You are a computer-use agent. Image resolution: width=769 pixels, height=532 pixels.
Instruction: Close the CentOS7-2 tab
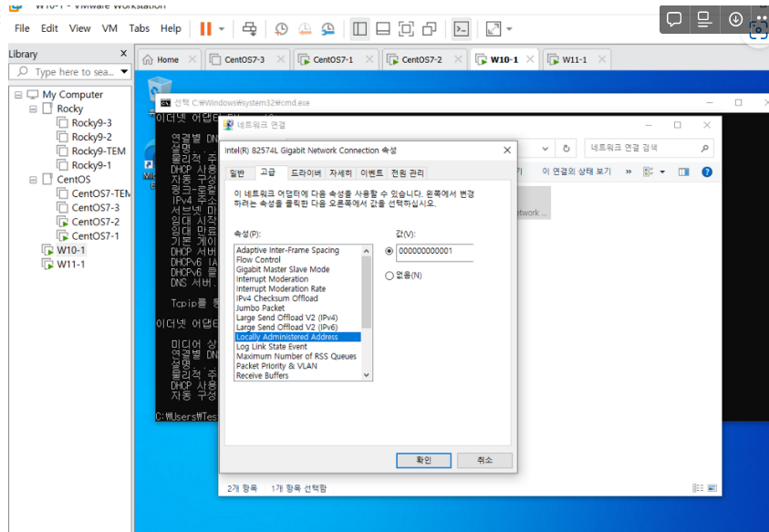[458, 59]
